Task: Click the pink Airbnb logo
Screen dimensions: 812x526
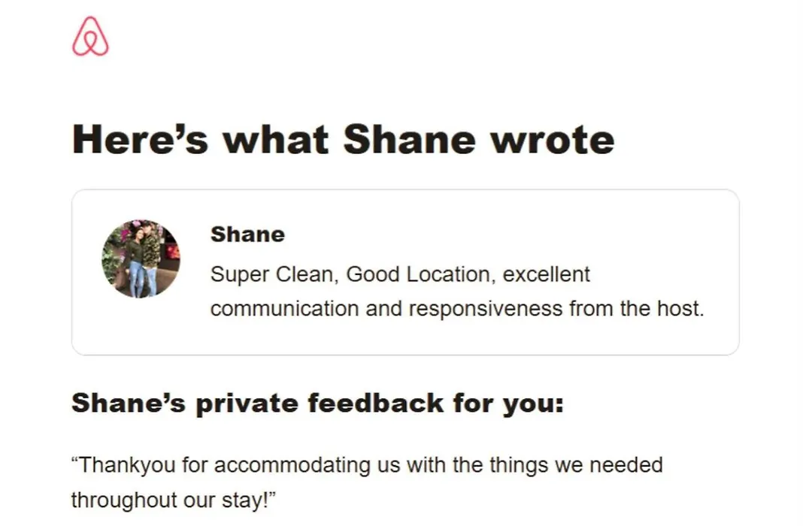Action: click(90, 36)
